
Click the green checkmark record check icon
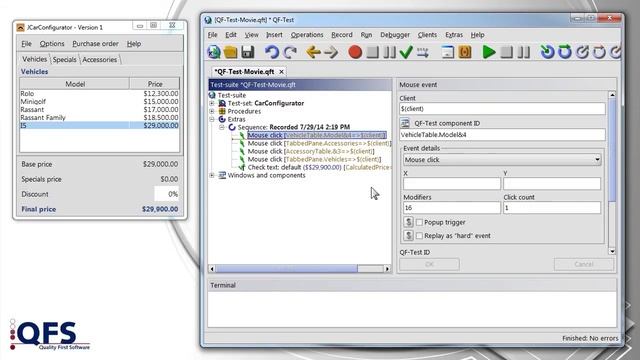pyautogui.click(x=406, y=52)
